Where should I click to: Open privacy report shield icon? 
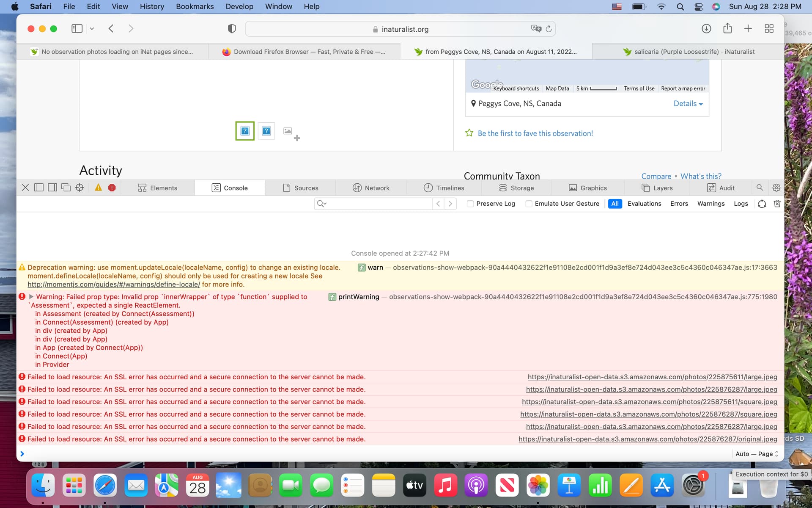coord(232,29)
